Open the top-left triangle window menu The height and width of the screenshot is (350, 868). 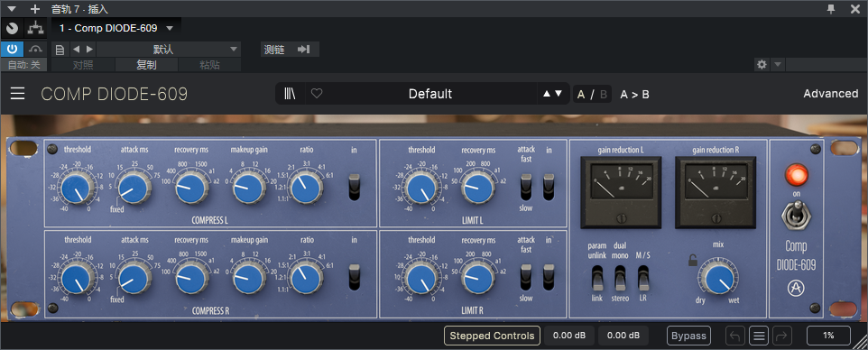[12, 9]
